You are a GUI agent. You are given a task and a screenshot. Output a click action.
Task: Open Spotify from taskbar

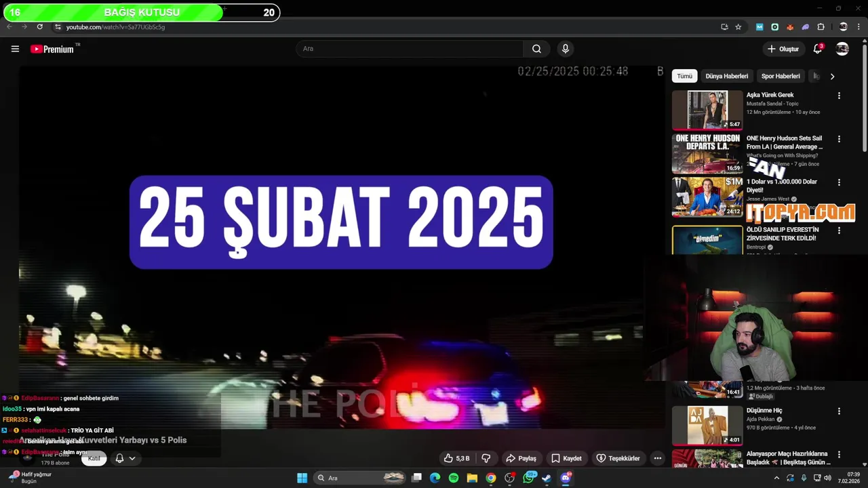tap(453, 478)
